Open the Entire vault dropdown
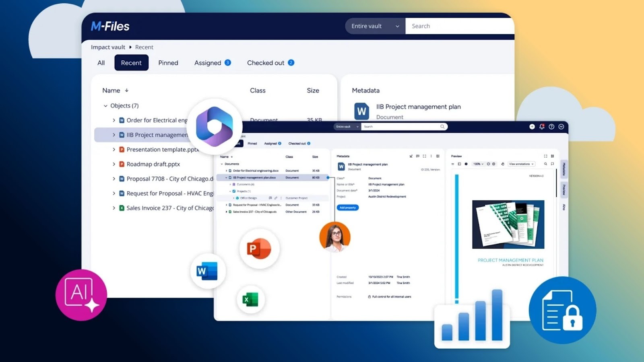The width and height of the screenshot is (644, 362). tap(375, 26)
